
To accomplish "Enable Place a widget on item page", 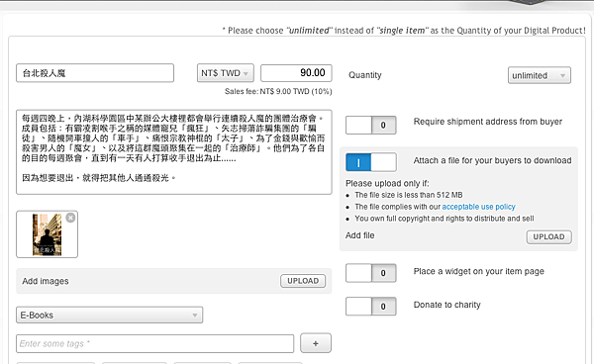I will point(371,273).
